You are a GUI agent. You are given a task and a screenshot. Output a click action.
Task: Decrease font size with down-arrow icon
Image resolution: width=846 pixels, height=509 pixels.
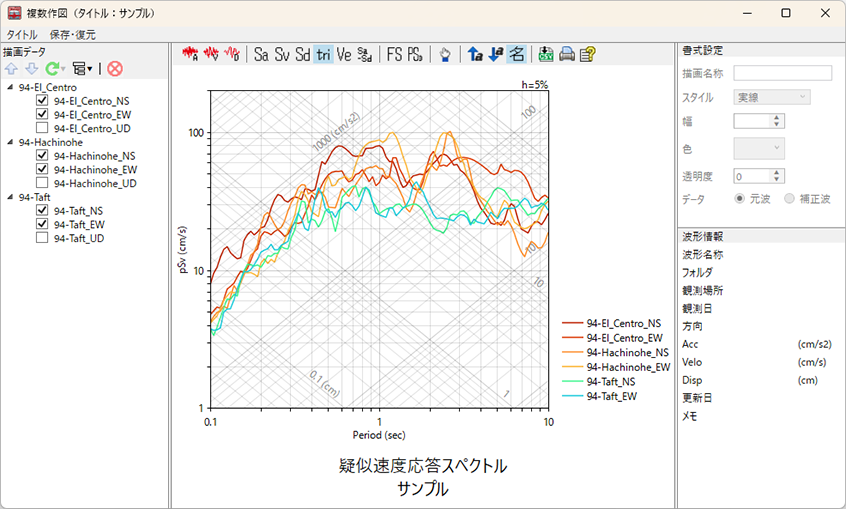(x=496, y=55)
